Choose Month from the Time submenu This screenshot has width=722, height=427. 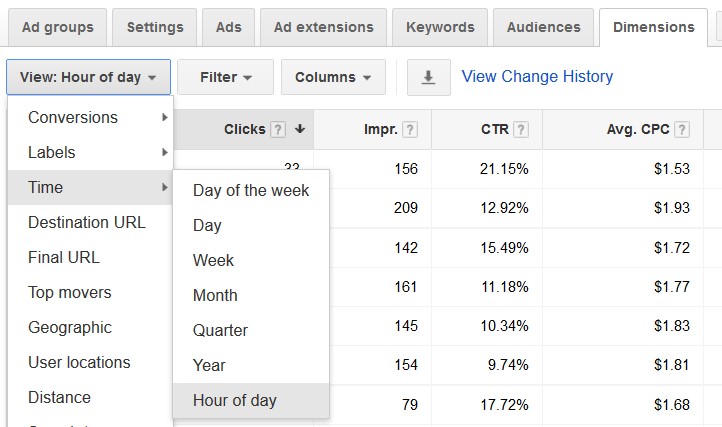point(251,295)
